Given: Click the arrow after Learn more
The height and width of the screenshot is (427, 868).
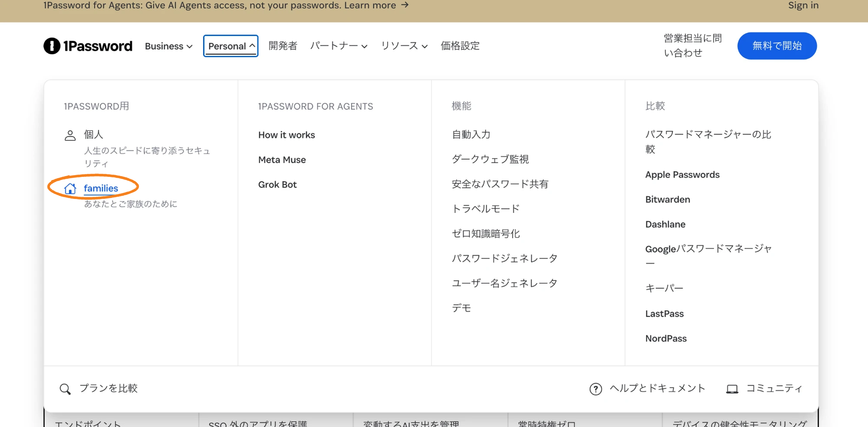Looking at the screenshot, I should [405, 5].
